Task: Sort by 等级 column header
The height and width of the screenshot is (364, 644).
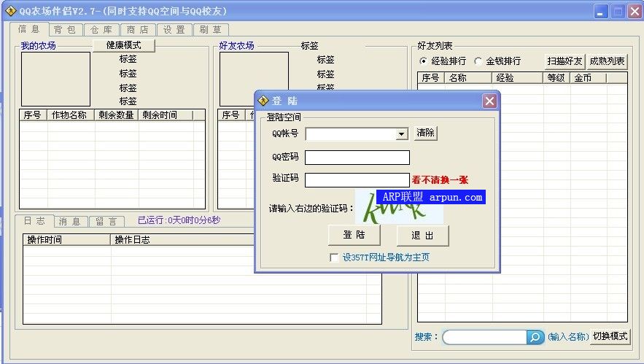Action: (556, 77)
